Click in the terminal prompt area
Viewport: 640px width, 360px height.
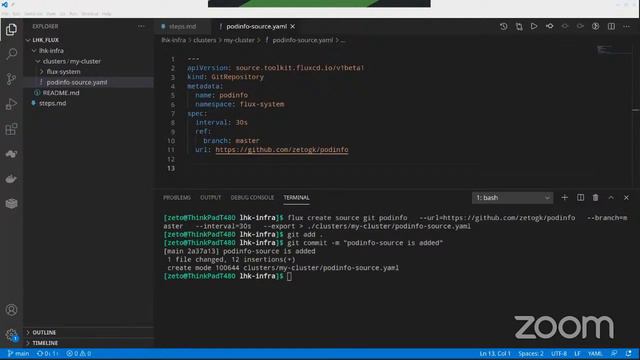289,276
